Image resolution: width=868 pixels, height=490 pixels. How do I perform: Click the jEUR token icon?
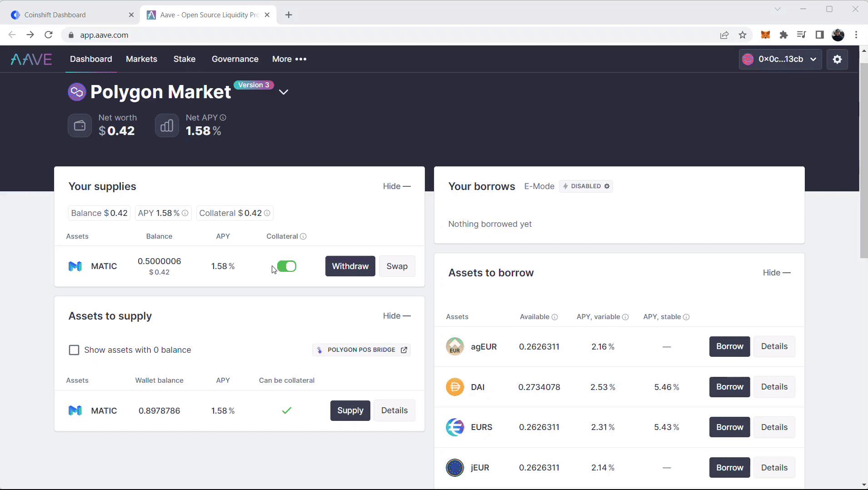[x=455, y=467]
